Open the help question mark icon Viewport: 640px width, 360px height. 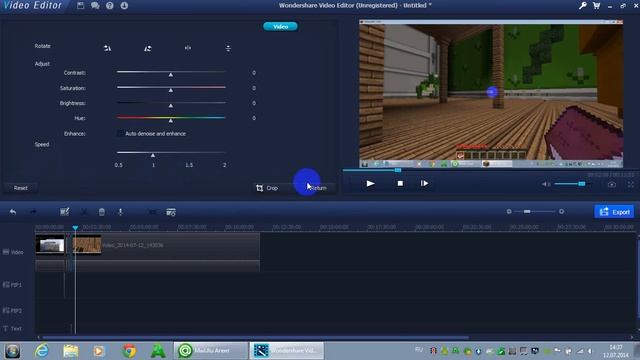[x=109, y=5]
